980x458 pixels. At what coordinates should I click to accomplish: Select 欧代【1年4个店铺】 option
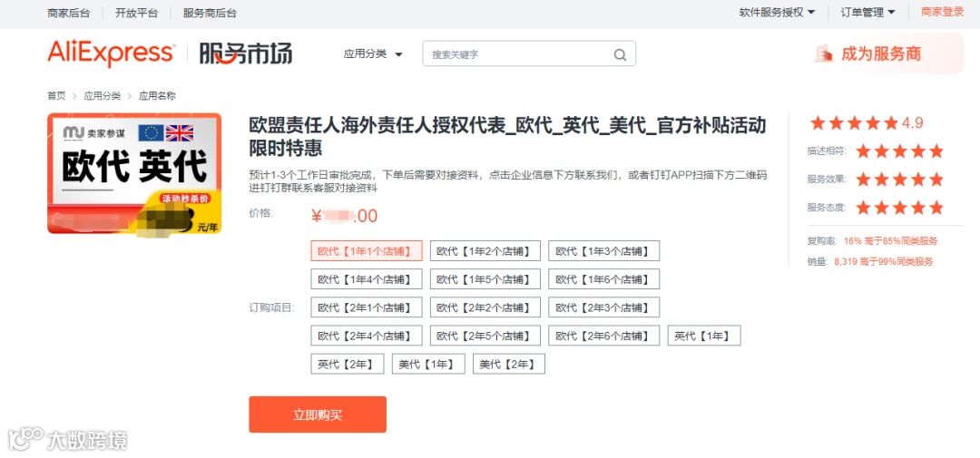pos(367,279)
